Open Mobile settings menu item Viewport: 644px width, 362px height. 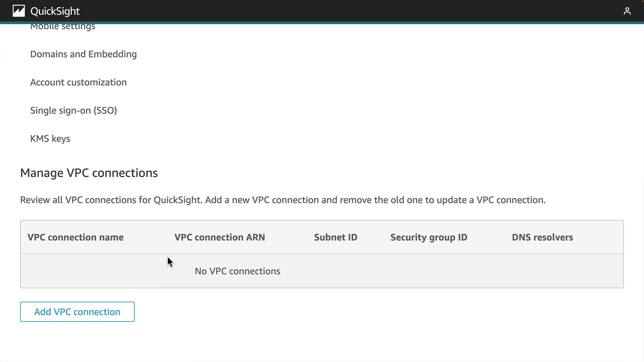[63, 27]
